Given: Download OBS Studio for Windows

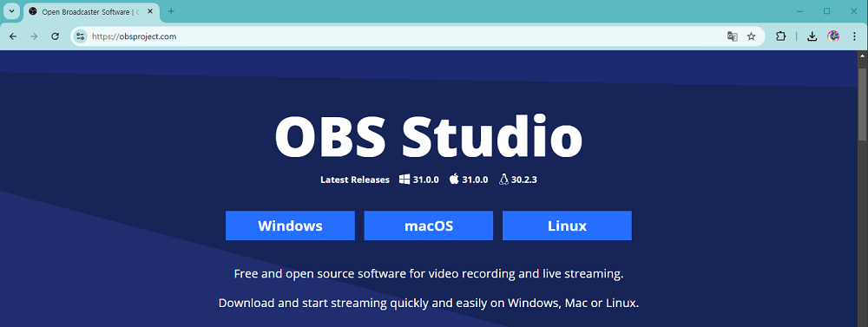Looking at the screenshot, I should tap(290, 226).
